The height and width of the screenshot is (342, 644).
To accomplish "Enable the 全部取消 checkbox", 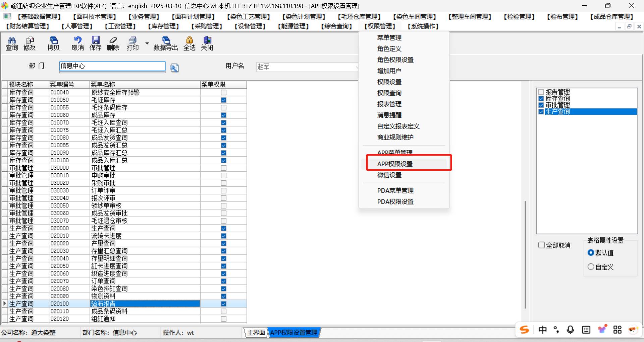I will [x=541, y=245].
